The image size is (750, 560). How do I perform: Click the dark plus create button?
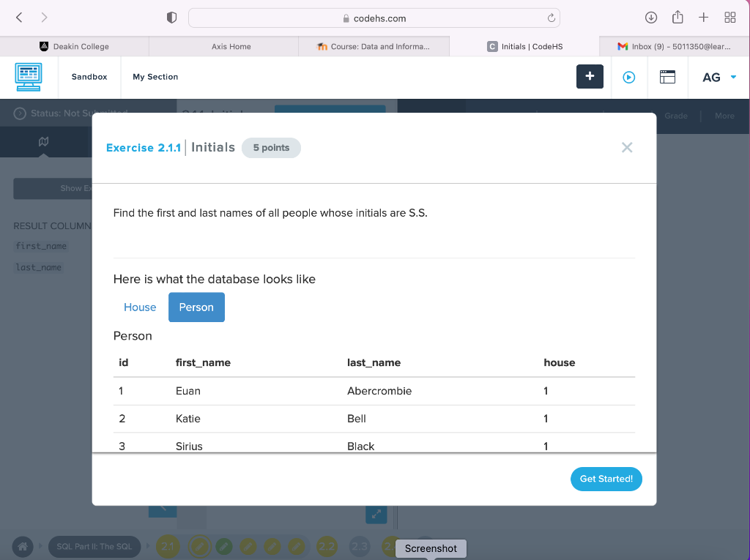(590, 77)
